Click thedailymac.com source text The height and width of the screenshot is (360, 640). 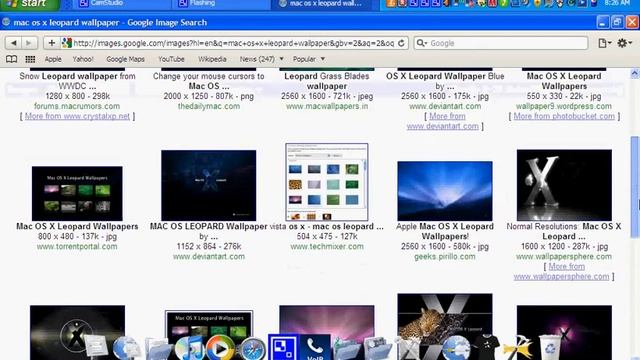click(x=209, y=106)
